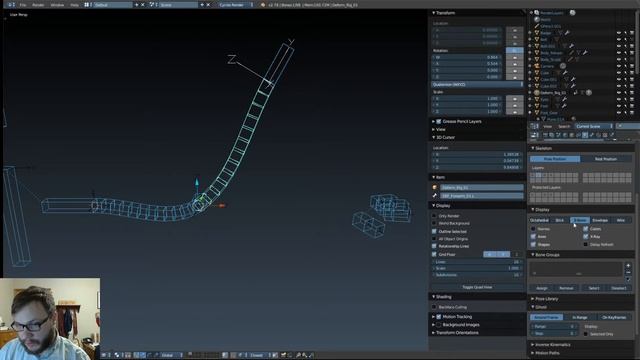Open the Object properties tab icon

point(571,135)
